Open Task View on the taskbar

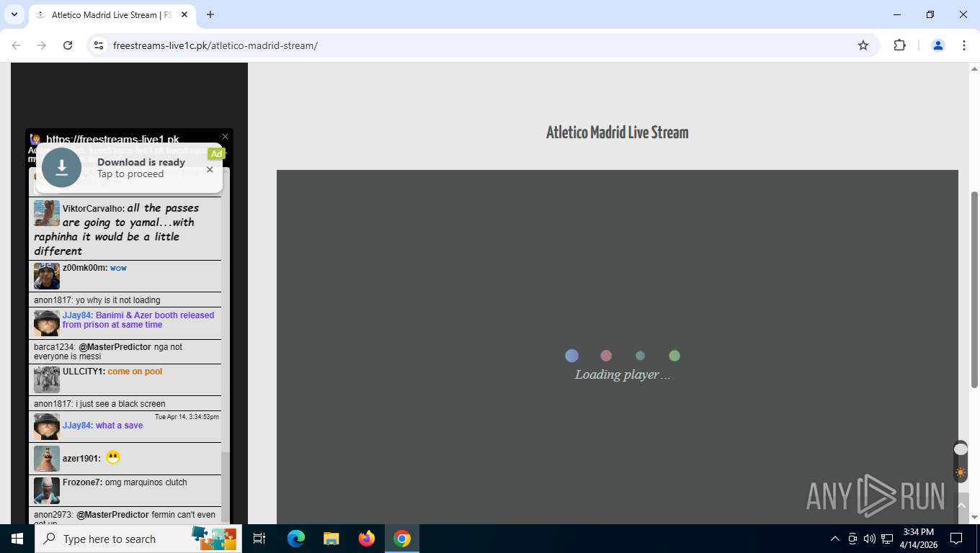(x=259, y=539)
